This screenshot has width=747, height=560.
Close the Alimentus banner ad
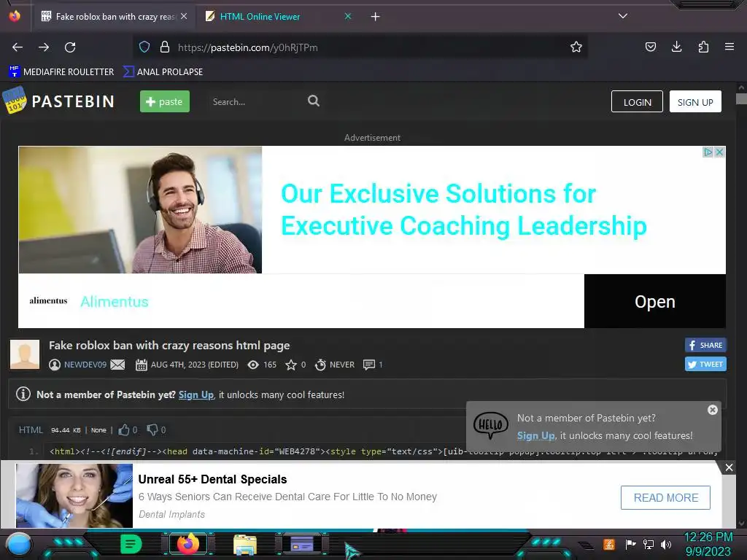(x=719, y=152)
